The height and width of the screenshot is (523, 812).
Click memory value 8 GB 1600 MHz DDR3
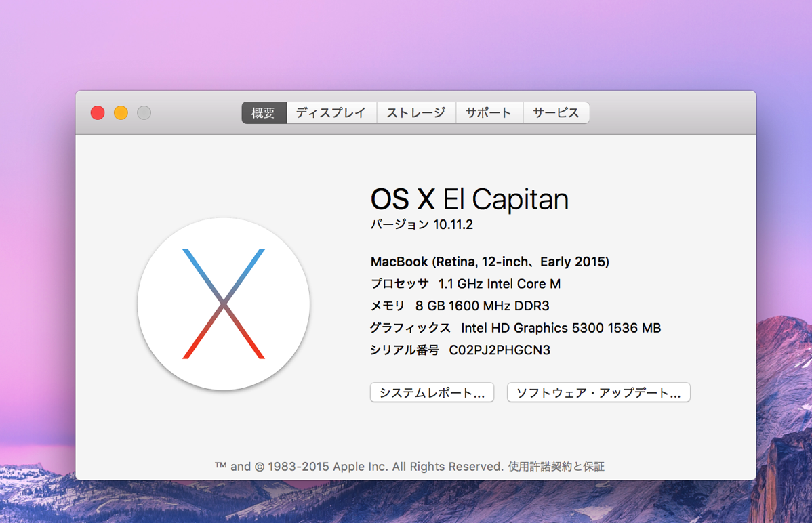point(482,306)
